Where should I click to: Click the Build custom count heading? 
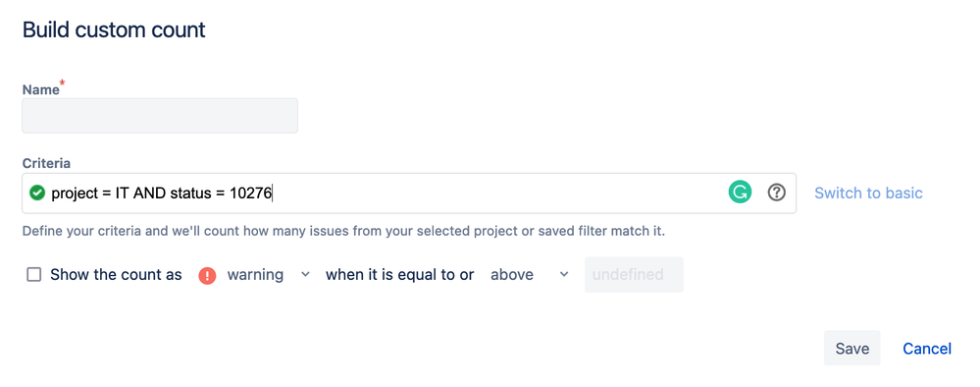[114, 30]
